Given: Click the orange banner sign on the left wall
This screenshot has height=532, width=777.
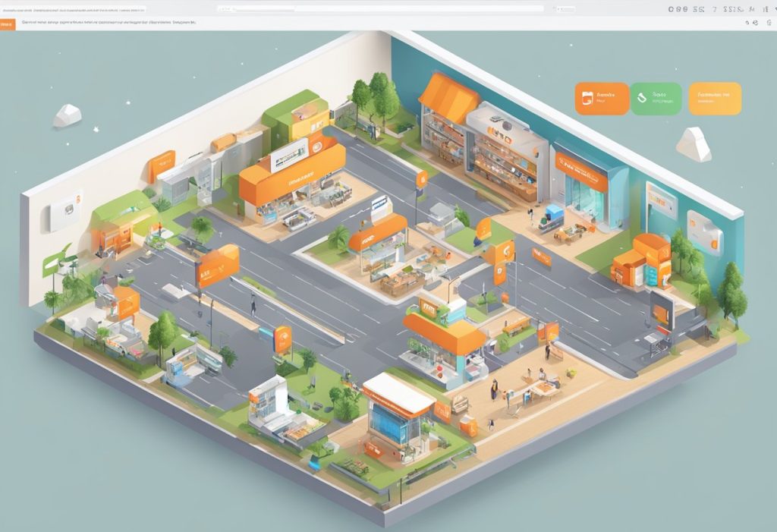Looking at the screenshot, I should (x=162, y=164).
